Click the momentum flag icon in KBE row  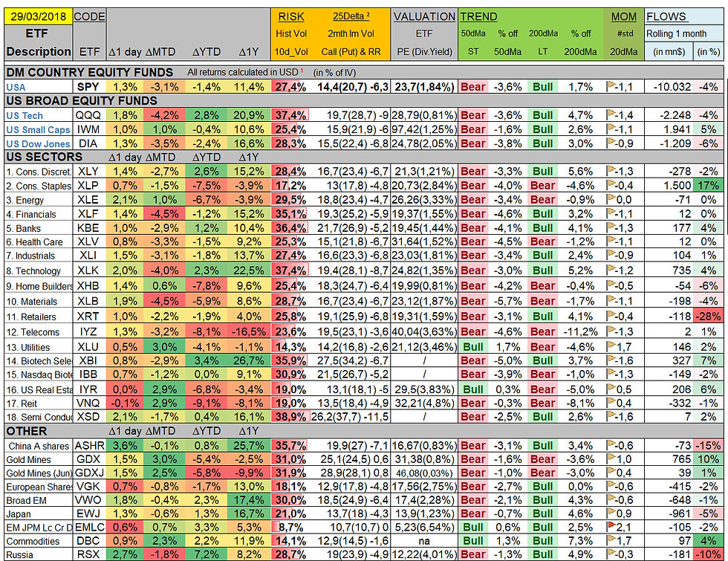[611, 227]
